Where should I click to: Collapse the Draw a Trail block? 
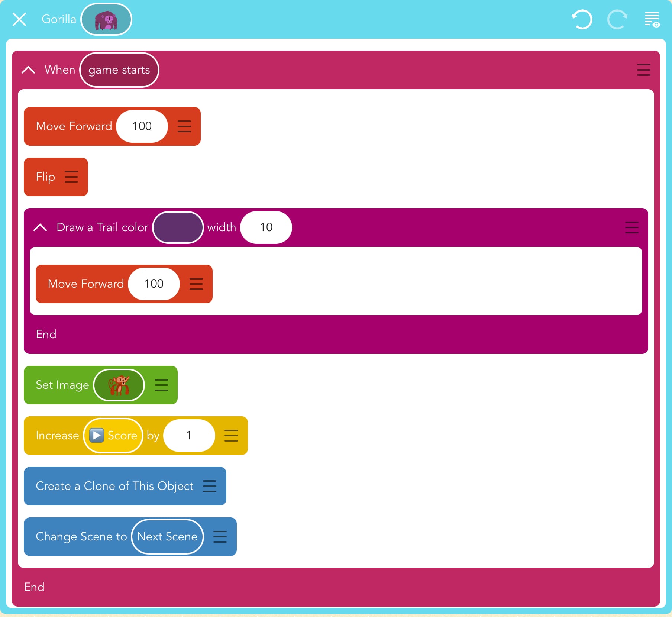pyautogui.click(x=40, y=227)
